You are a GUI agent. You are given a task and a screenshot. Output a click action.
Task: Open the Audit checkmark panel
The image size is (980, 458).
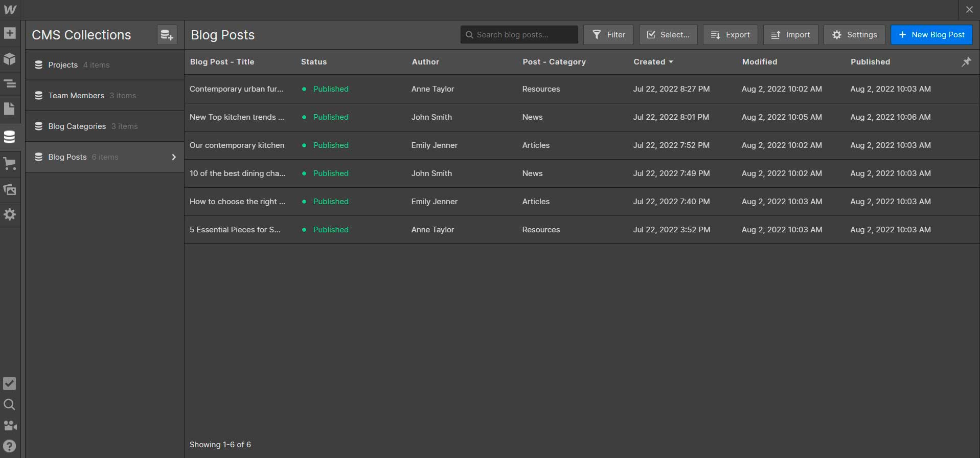tap(10, 384)
